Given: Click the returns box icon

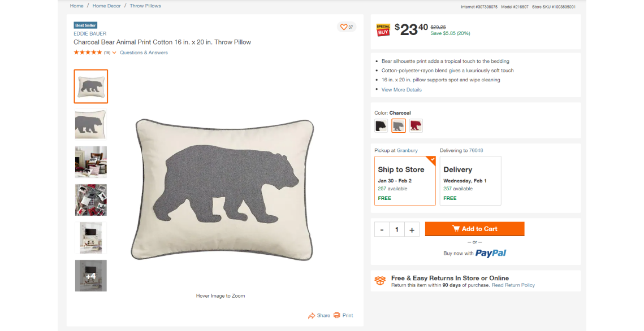Looking at the screenshot, I should tap(381, 281).
